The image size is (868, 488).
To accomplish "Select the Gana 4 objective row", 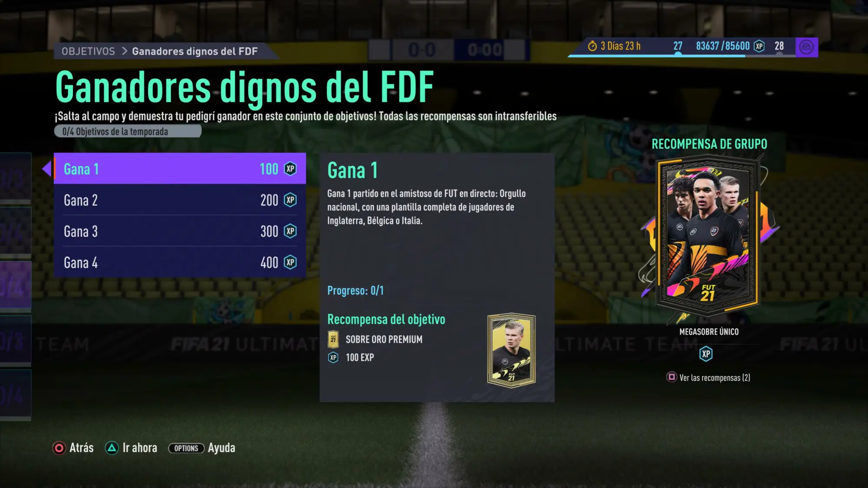I will coord(180,262).
